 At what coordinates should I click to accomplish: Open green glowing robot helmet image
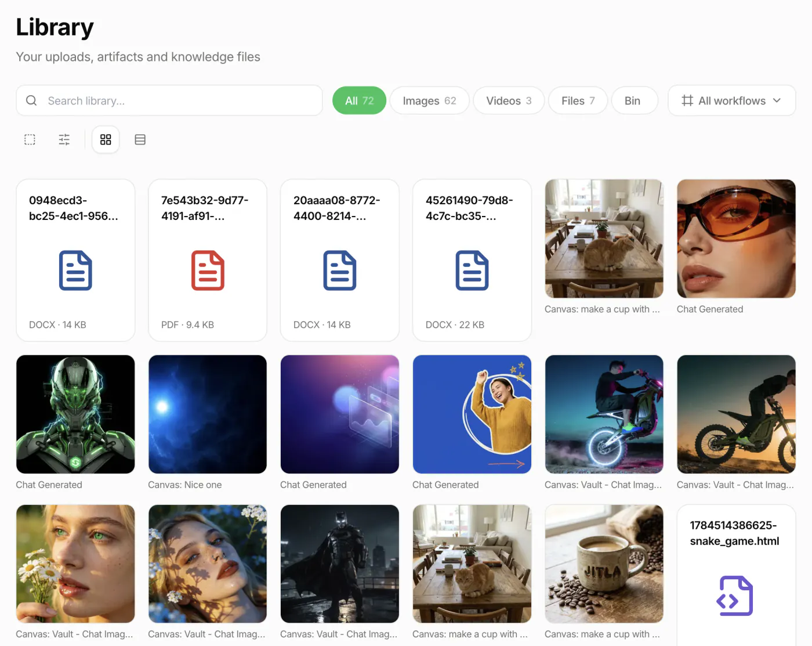[x=75, y=414]
